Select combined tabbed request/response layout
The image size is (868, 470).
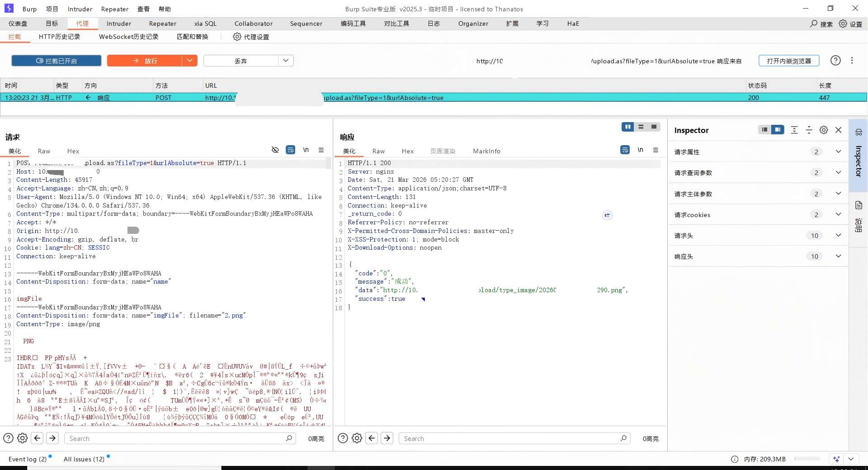point(654,127)
